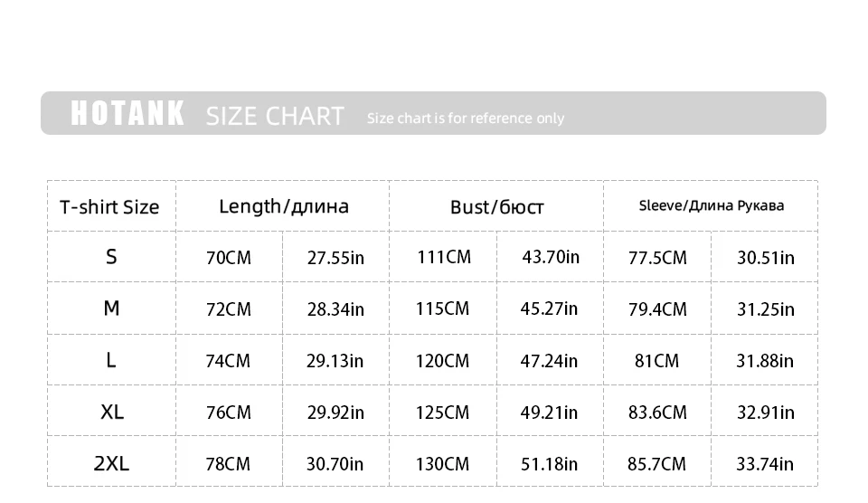Select the Length/длина column header
Screen dimensions: 868x503
click(x=283, y=206)
